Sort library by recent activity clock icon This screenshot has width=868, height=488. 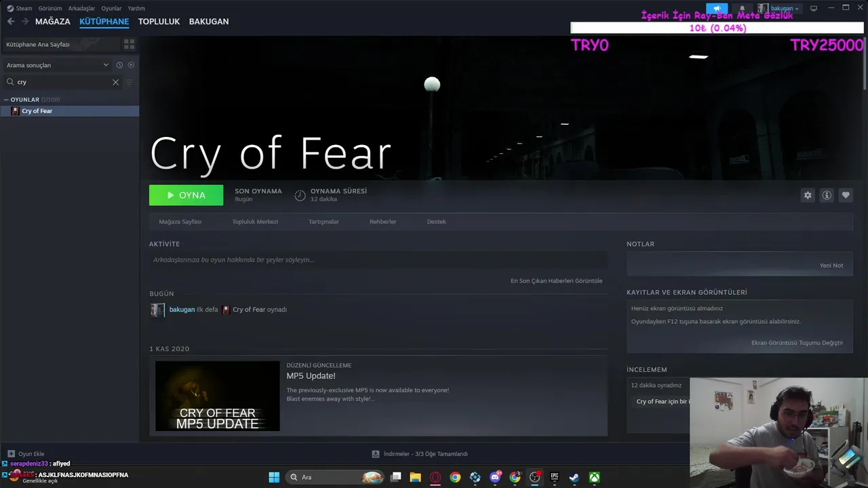click(x=119, y=65)
